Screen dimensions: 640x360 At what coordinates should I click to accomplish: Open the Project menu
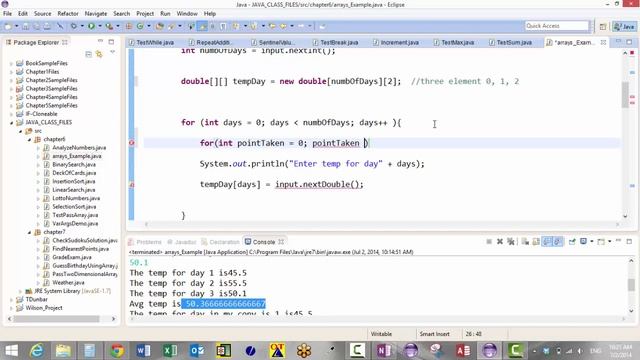coord(145,13)
